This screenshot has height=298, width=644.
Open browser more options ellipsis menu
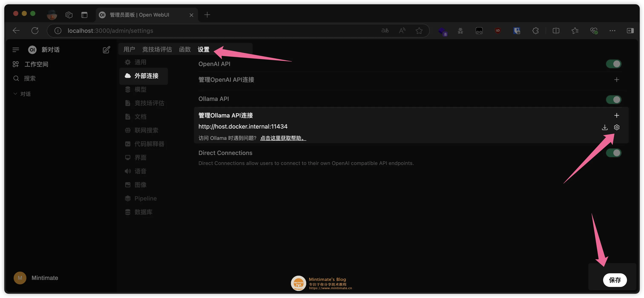tap(612, 31)
